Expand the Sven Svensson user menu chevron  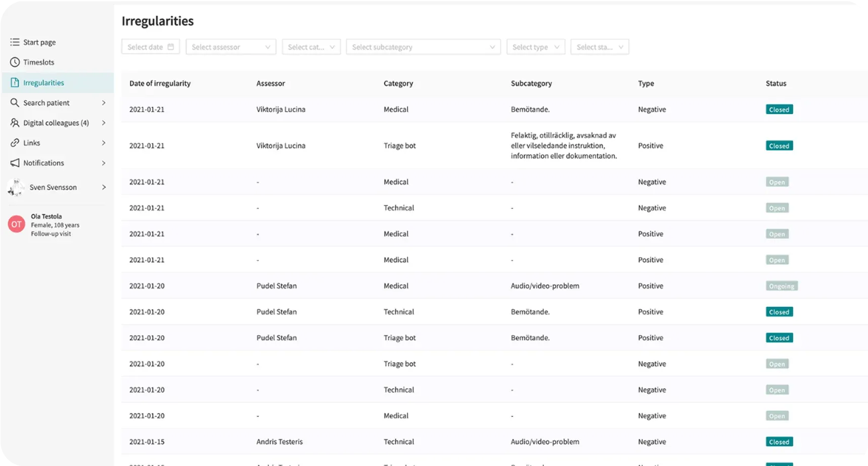point(104,188)
